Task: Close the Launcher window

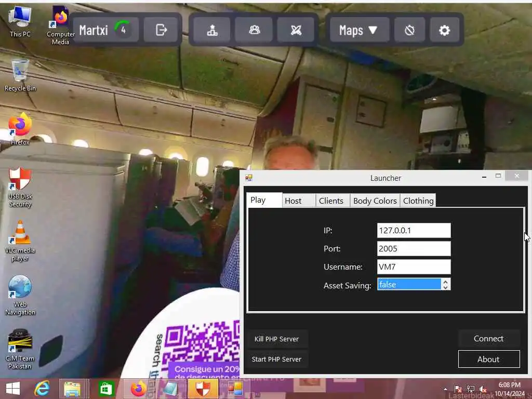Action: tap(517, 176)
